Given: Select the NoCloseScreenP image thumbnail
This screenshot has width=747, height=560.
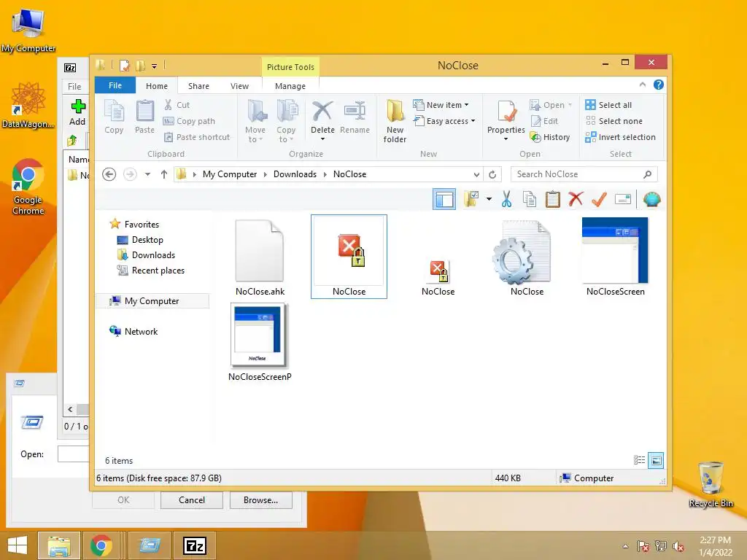Looking at the screenshot, I should click(260, 343).
